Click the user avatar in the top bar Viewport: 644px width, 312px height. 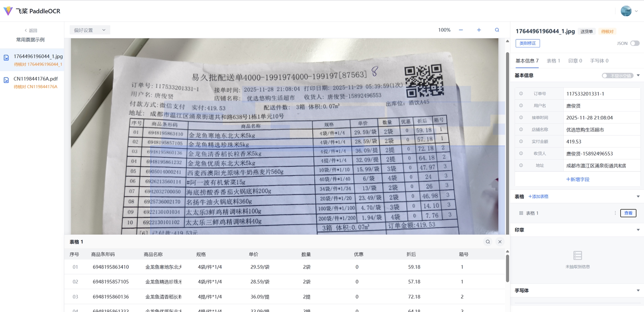[626, 11]
